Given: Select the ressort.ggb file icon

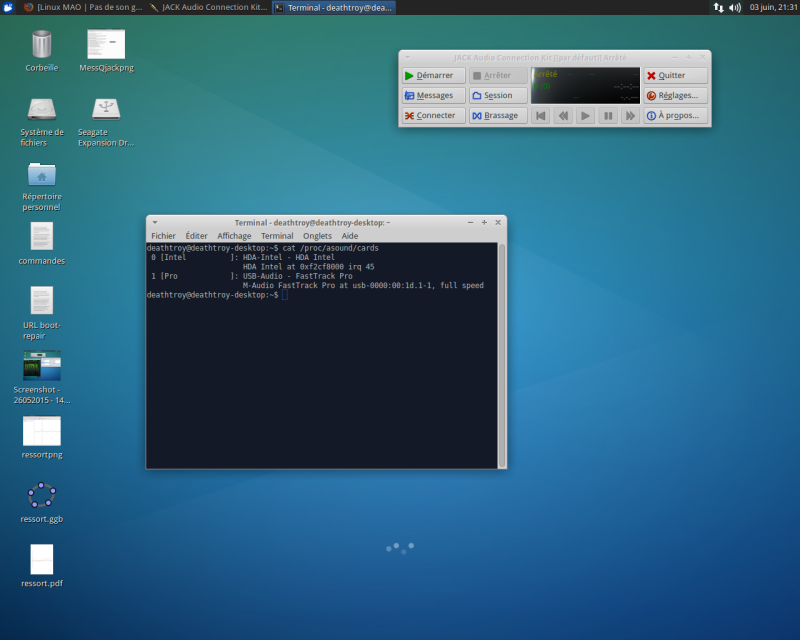Looking at the screenshot, I should 42,495.
